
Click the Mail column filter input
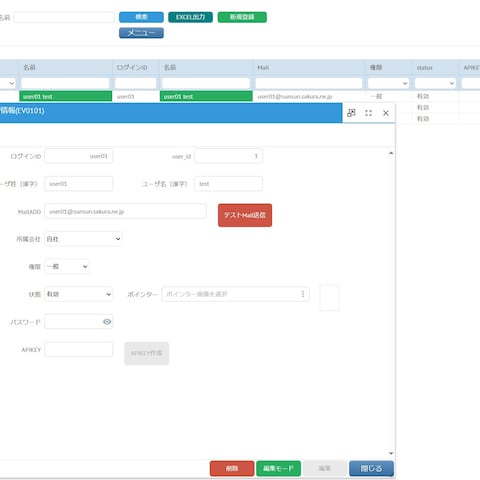(x=309, y=83)
